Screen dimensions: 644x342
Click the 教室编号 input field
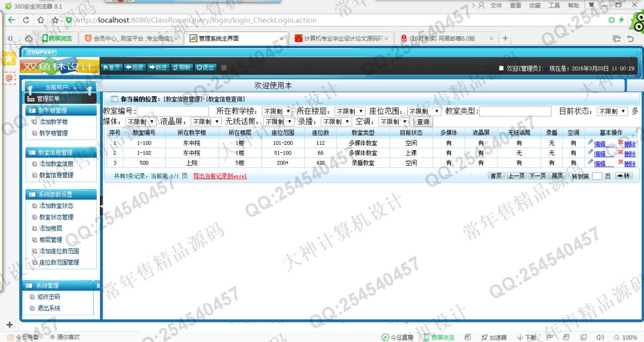[x=173, y=111]
